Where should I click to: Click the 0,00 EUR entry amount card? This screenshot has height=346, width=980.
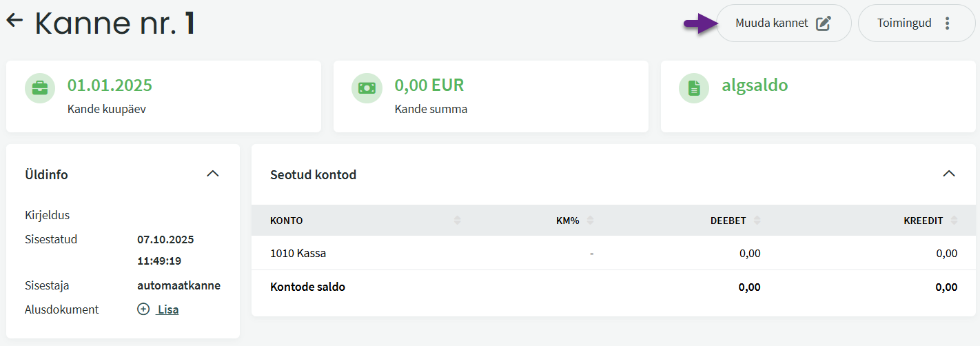[x=491, y=96]
